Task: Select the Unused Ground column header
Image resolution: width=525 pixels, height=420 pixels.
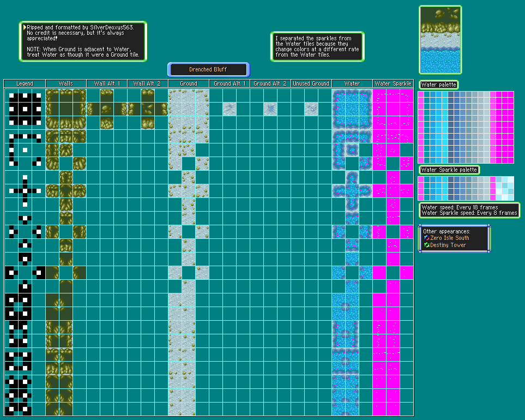Action: click(x=311, y=83)
